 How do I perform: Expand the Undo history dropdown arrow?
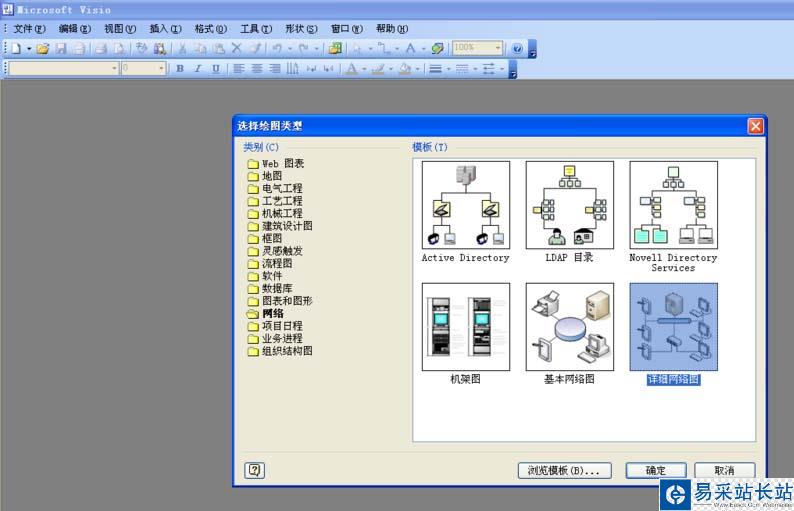(290, 49)
